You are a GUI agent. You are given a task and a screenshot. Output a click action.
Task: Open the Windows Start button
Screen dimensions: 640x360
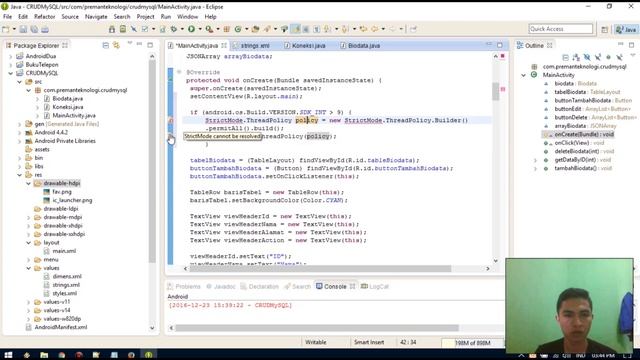(8, 355)
